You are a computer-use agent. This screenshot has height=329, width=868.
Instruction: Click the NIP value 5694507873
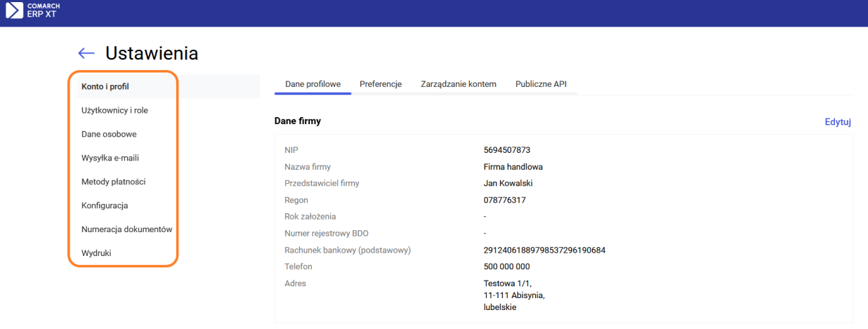click(507, 150)
